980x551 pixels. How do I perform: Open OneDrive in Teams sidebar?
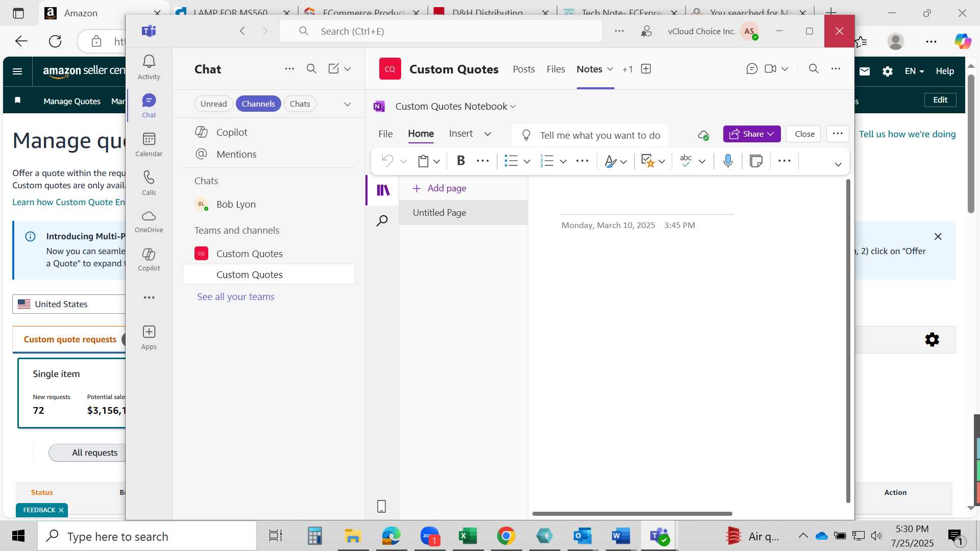[x=149, y=221]
